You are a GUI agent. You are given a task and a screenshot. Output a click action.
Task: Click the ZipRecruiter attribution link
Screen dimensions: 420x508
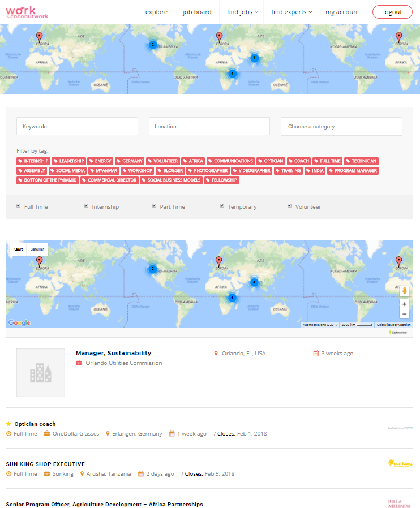coord(398,333)
